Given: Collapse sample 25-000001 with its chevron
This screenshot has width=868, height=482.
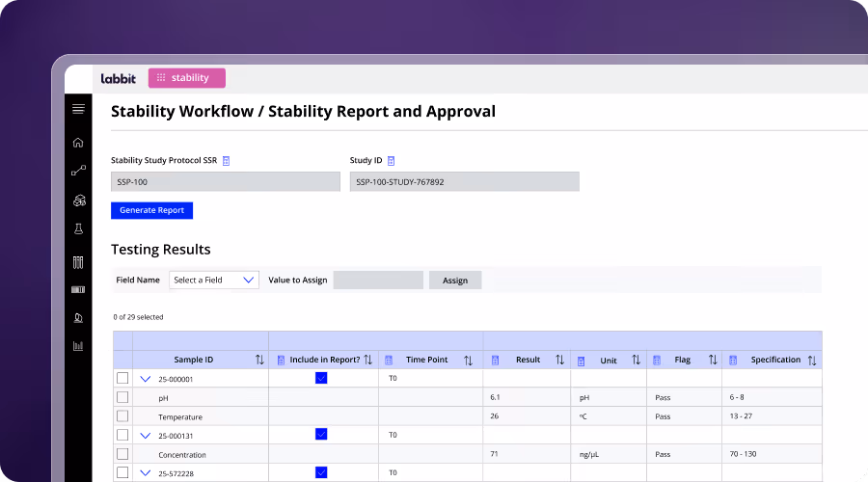Looking at the screenshot, I should point(145,379).
